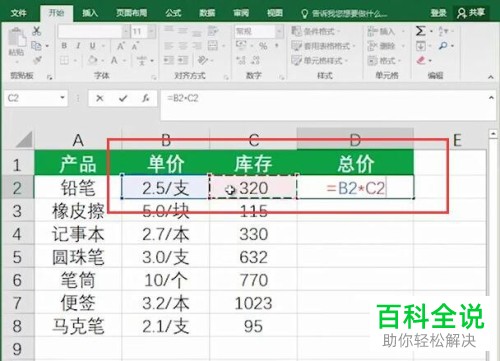The width and height of the screenshot is (500, 361).
Task: Click the 删除 cells button
Action: 386,46
